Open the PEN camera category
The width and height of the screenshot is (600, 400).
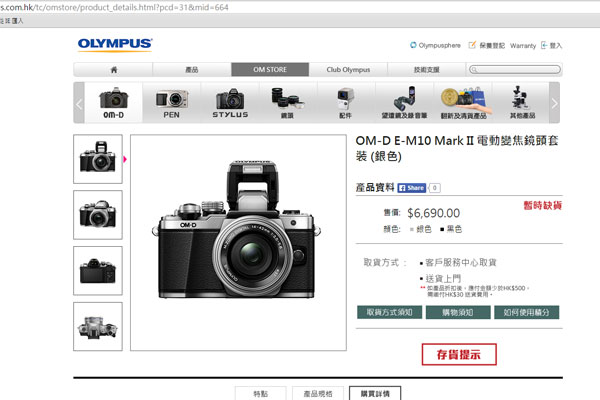172,103
